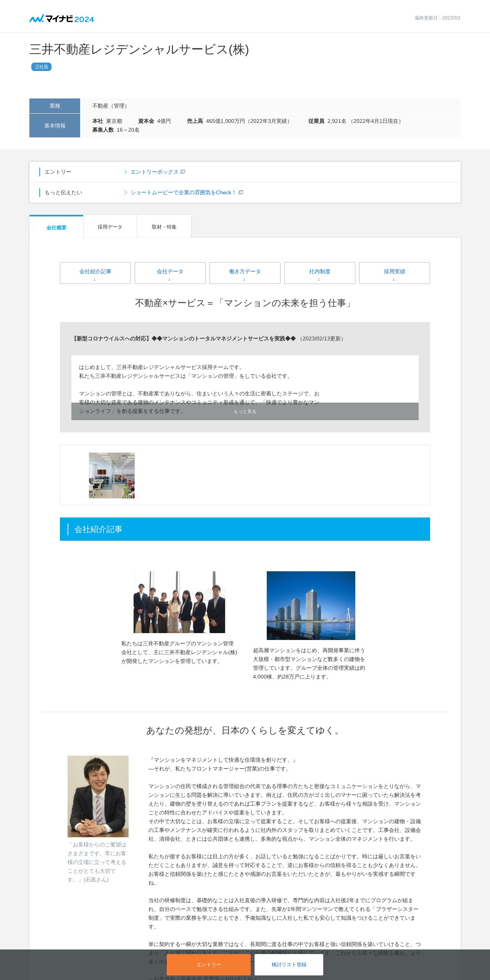Click the 不動産×サービス headline
This screenshot has width=490, height=980.
[245, 303]
